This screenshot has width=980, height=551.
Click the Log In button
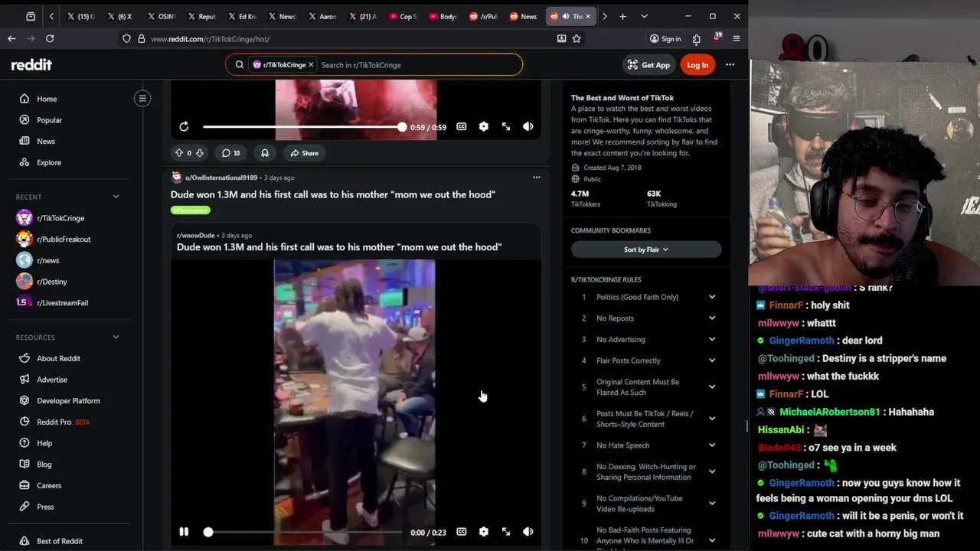point(697,65)
